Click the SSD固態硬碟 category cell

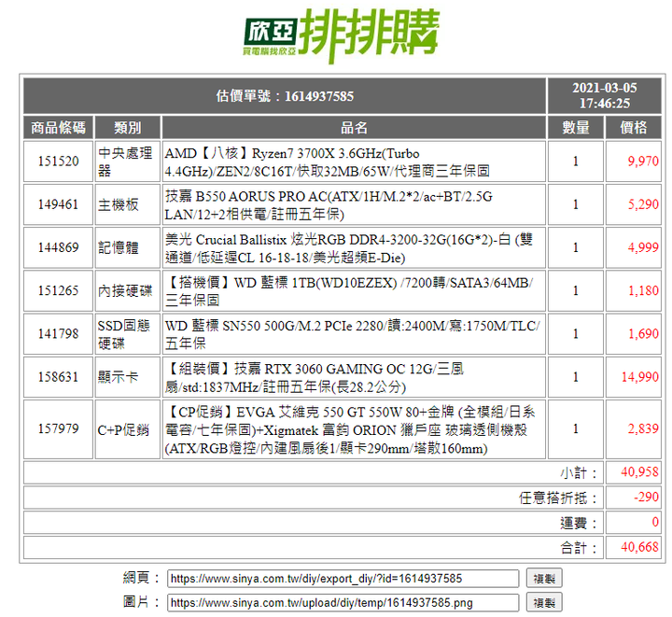tap(127, 334)
